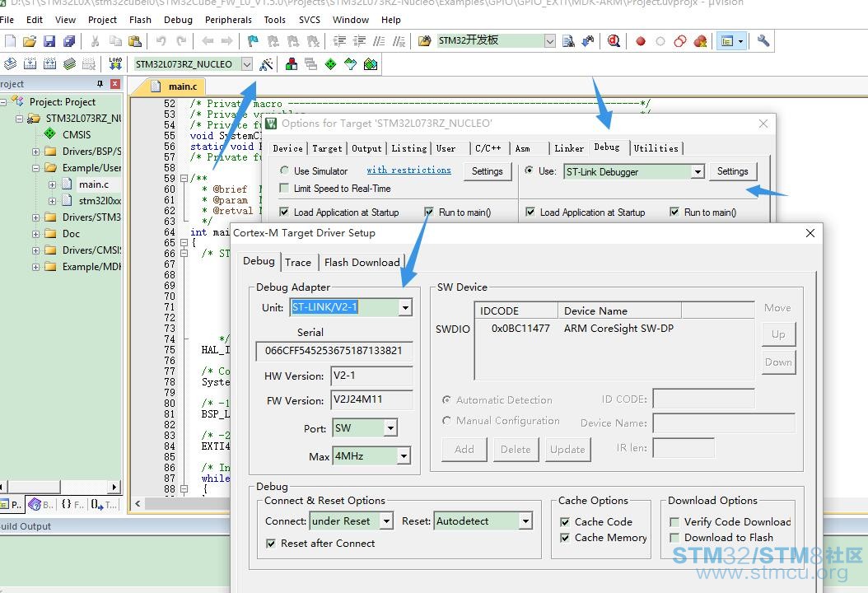Open Options for Target magic wand icon

[266, 64]
